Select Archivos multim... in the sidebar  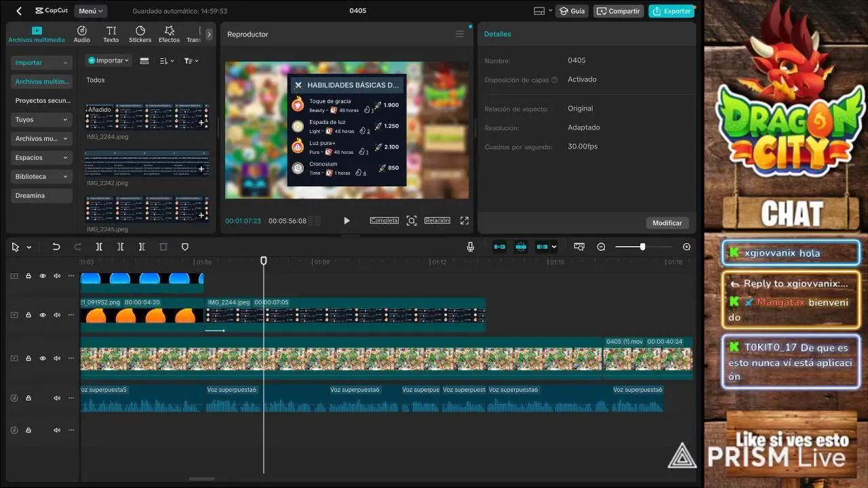click(41, 81)
